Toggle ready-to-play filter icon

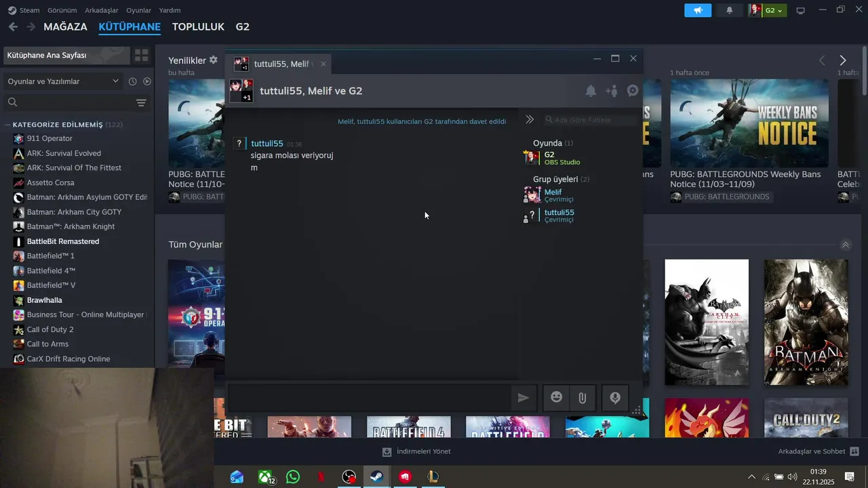147,81
